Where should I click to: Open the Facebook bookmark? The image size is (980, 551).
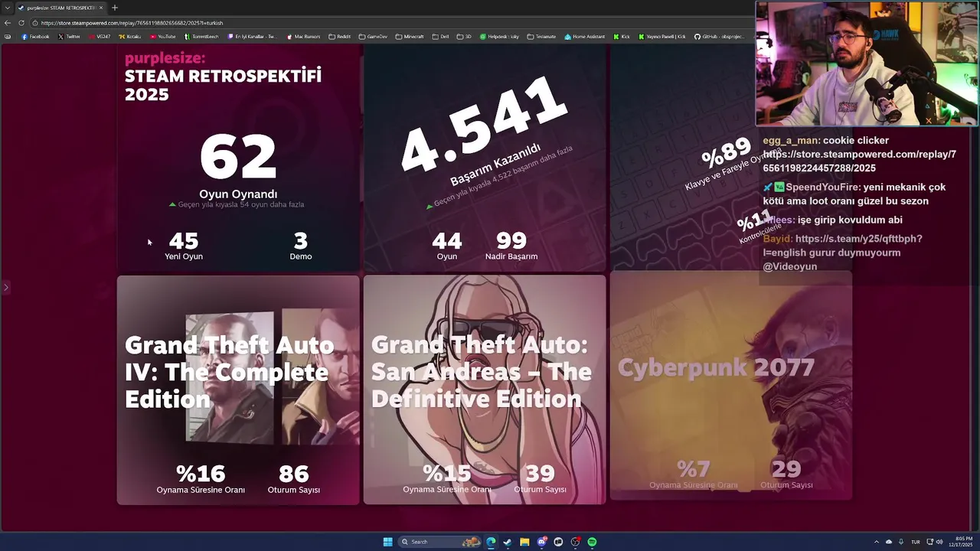click(x=35, y=37)
